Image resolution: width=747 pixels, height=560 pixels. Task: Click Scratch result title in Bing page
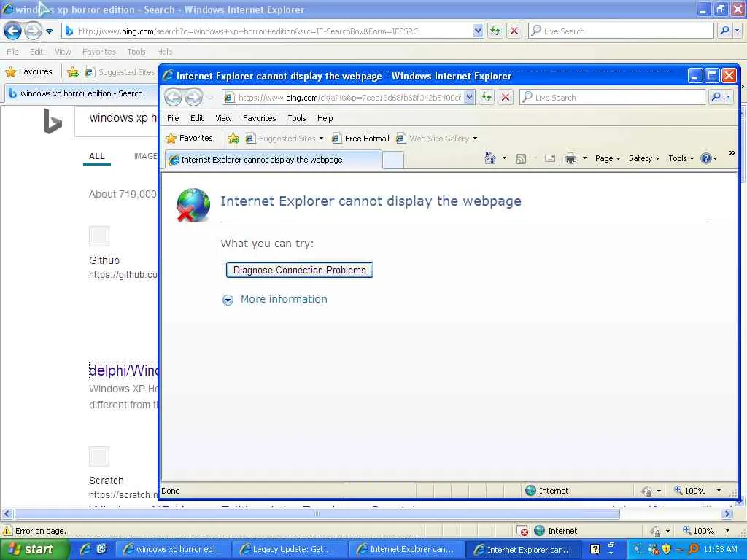[107, 481]
